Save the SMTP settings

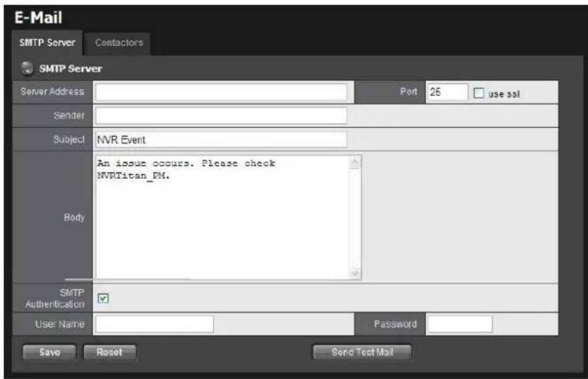pos(49,352)
